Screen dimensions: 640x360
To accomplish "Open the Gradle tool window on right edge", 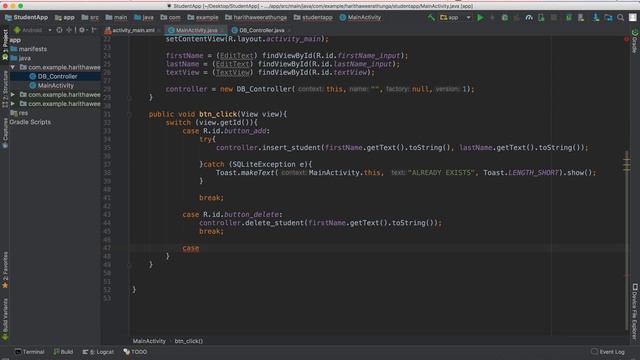I will tap(635, 41).
